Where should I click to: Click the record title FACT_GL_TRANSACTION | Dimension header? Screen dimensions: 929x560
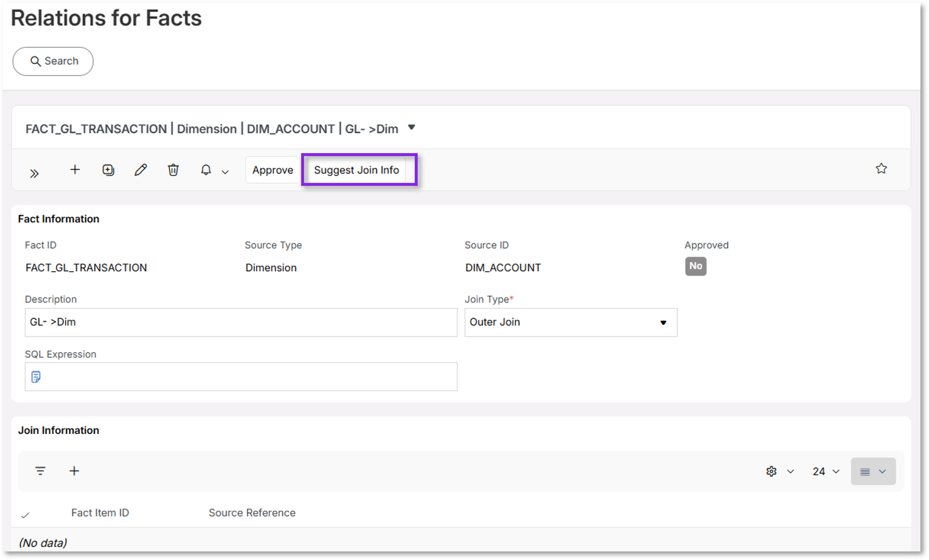pyautogui.click(x=212, y=129)
